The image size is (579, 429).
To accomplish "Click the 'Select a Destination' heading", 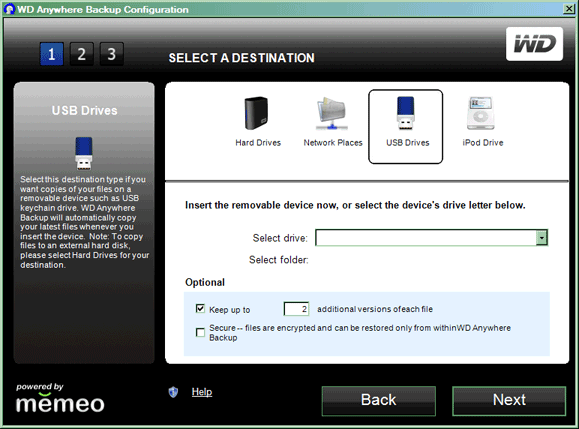I will 241,58.
